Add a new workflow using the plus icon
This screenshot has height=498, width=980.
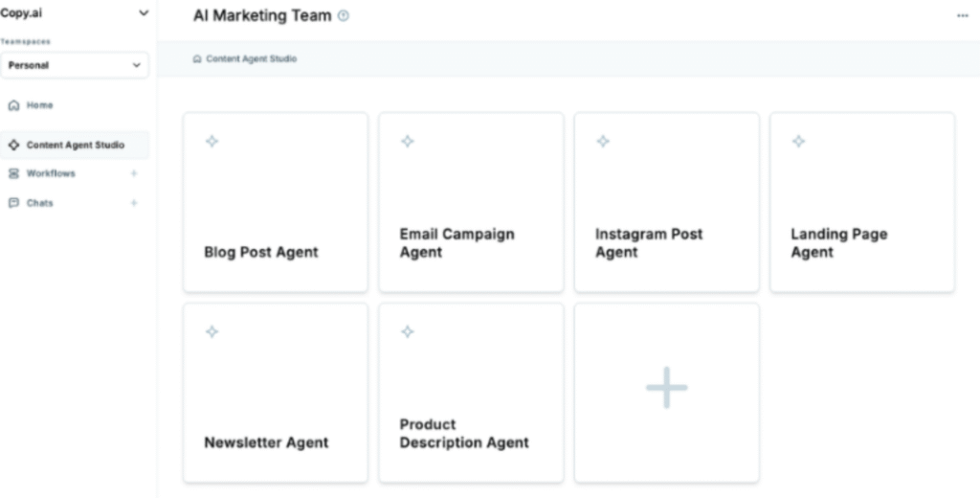click(134, 174)
